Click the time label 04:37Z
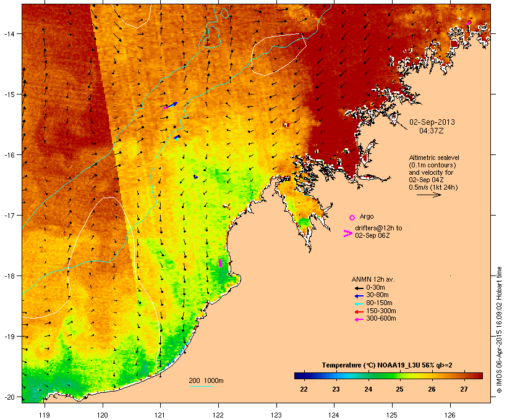This screenshot has height=420, width=507. tap(432, 131)
